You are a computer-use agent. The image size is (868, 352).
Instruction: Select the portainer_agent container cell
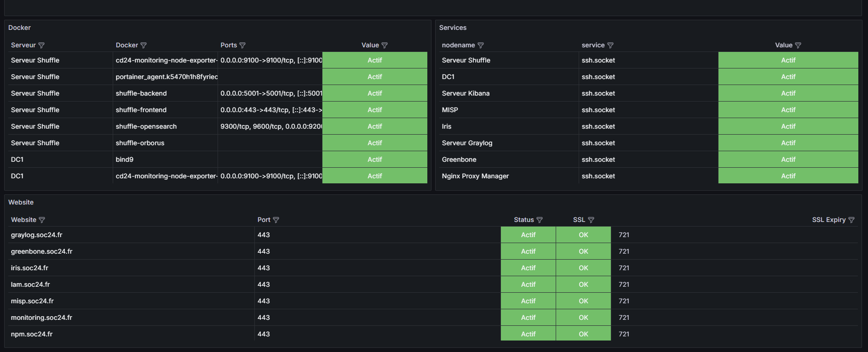click(x=165, y=77)
